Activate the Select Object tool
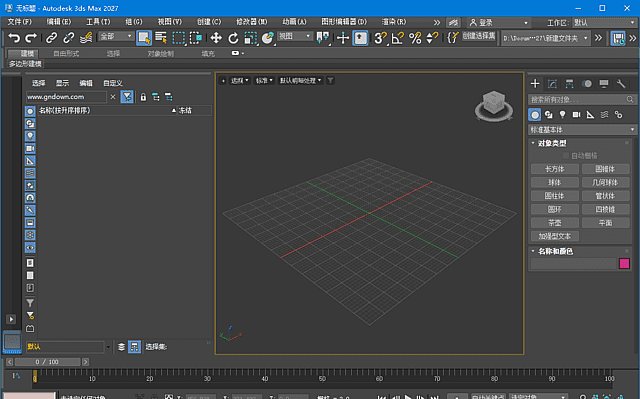This screenshot has width=640, height=399. click(x=144, y=38)
